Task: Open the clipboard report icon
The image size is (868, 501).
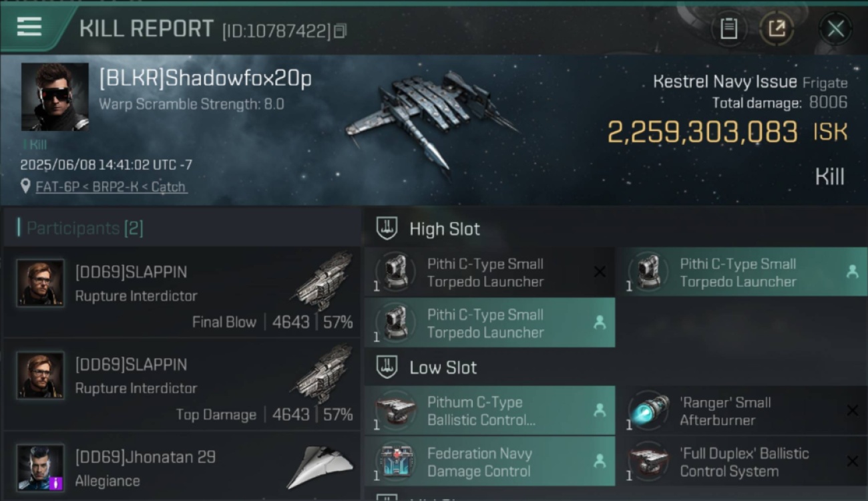Action: click(728, 29)
